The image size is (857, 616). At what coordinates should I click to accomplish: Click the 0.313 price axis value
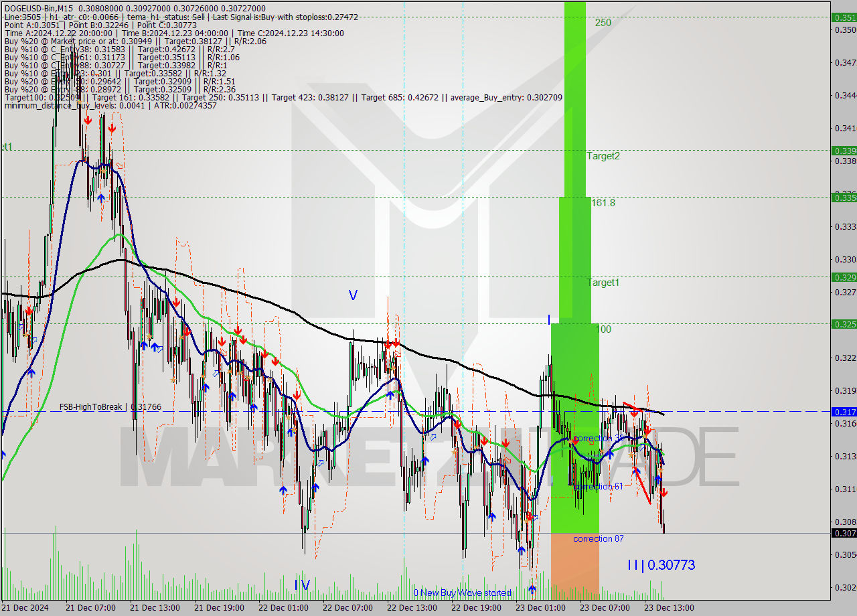pos(845,456)
